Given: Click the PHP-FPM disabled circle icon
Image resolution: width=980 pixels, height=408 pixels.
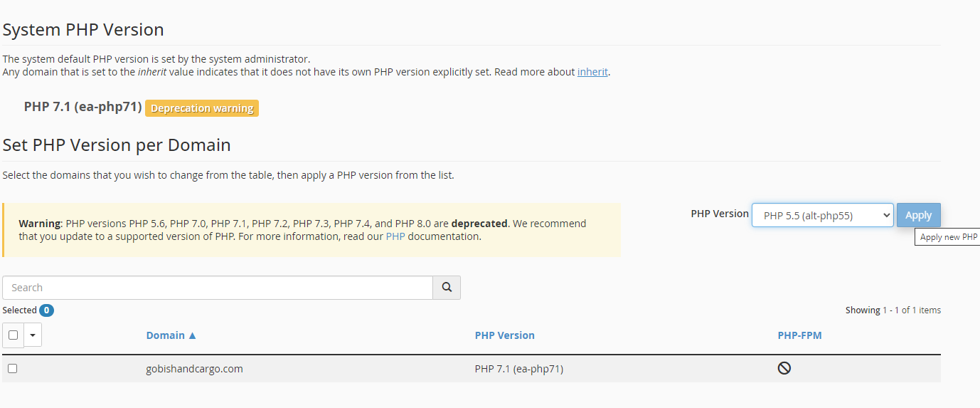Looking at the screenshot, I should coord(784,368).
